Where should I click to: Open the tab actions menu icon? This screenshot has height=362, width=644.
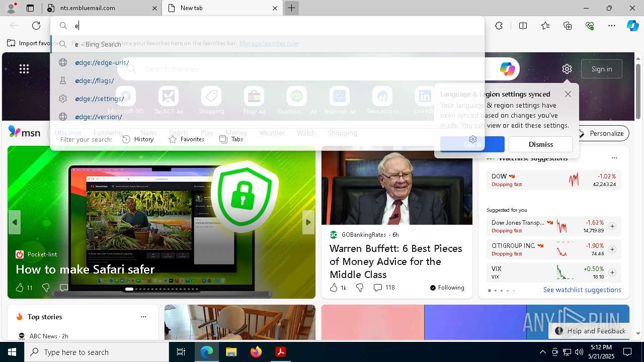(x=30, y=8)
